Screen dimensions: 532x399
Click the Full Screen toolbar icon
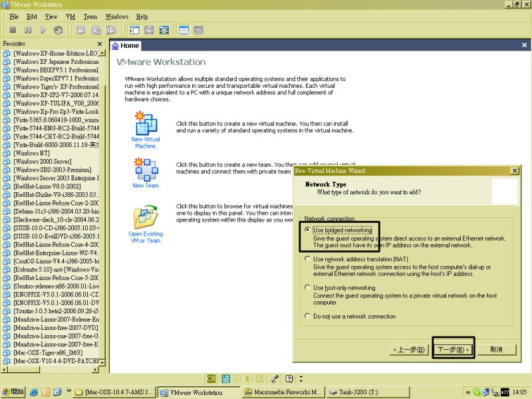[x=164, y=30]
